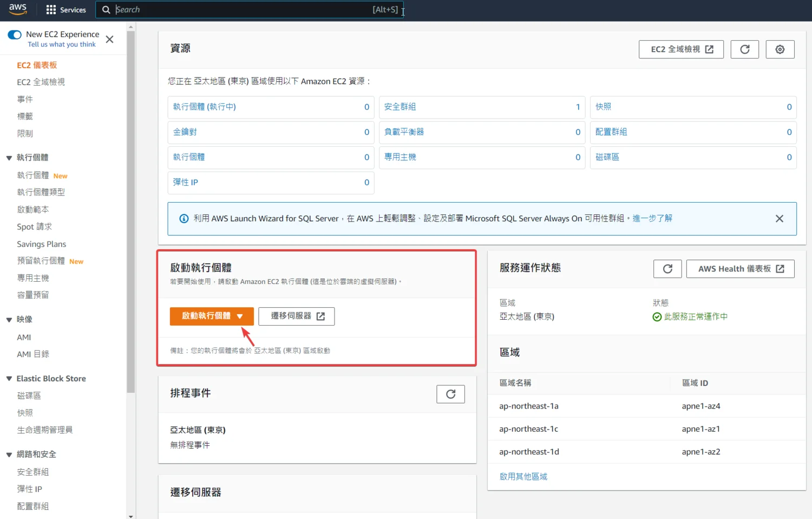Open Spot 請求 in the sidebar
Image resolution: width=812 pixels, height=519 pixels.
point(35,227)
